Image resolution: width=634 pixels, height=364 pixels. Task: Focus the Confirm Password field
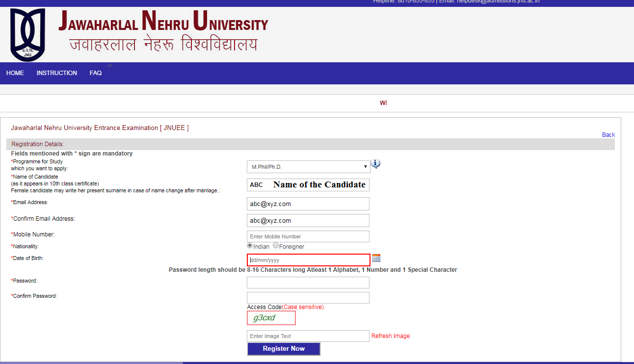pos(308,298)
